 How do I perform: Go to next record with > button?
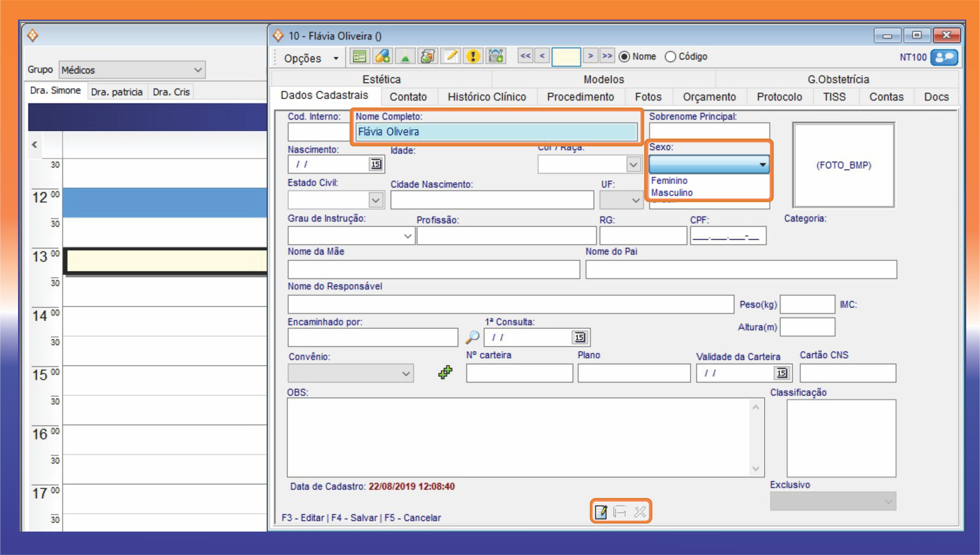click(x=590, y=56)
